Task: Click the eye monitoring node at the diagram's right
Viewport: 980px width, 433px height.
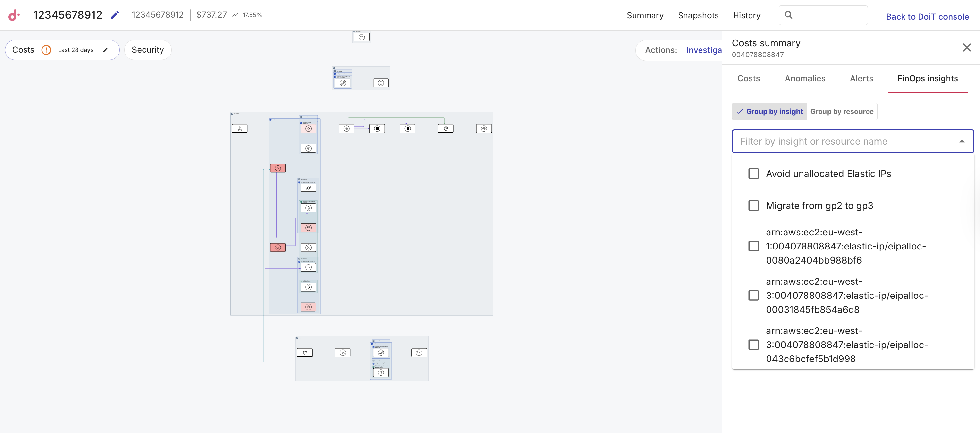Action: 484,128
